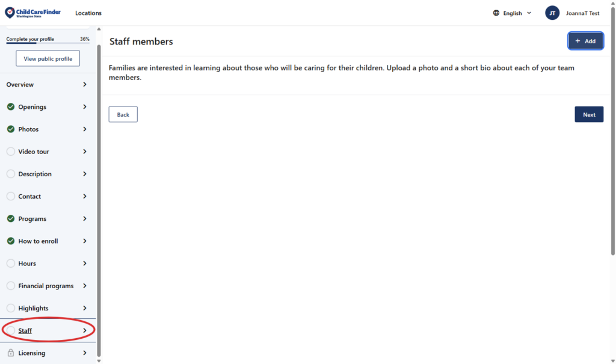
Task: Click the JT user avatar
Action: coord(552,13)
